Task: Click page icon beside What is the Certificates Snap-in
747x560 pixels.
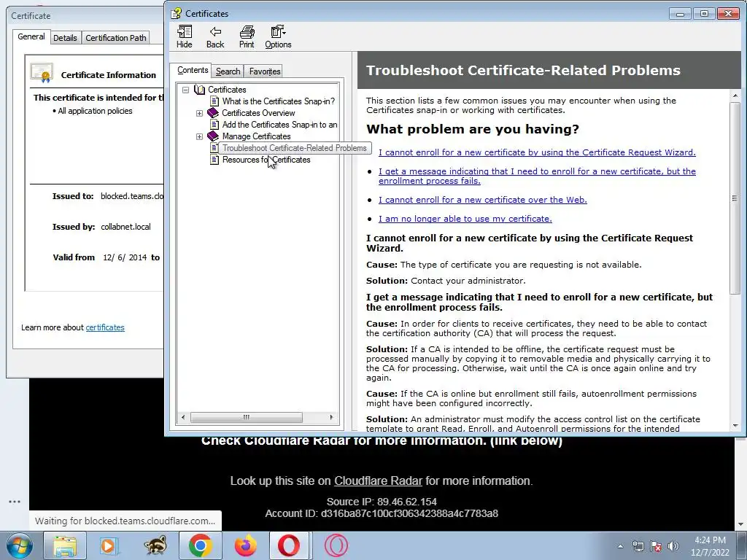Action: (214, 101)
